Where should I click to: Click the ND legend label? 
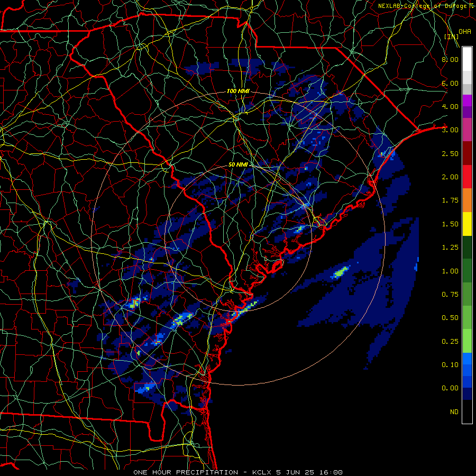(x=454, y=412)
